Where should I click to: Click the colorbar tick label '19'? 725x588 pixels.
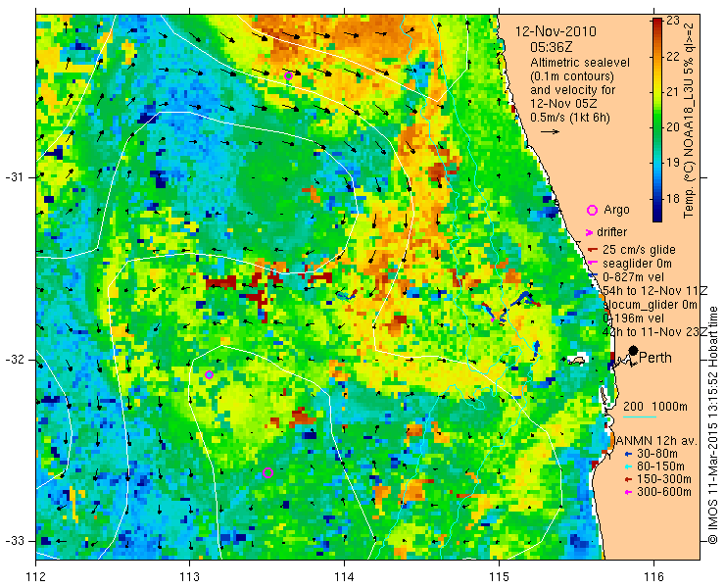coord(673,163)
